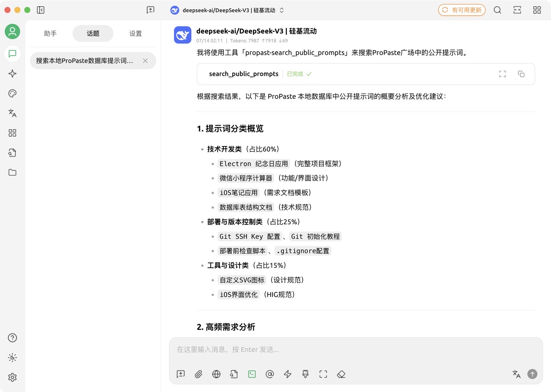Open the files folder sidebar icon

click(x=12, y=172)
